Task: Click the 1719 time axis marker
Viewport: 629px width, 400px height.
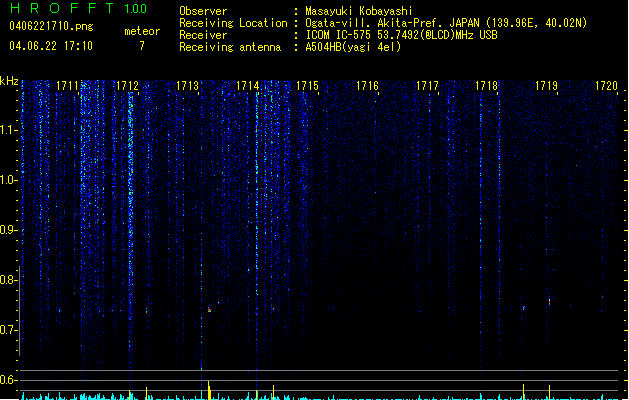Action: tap(546, 86)
